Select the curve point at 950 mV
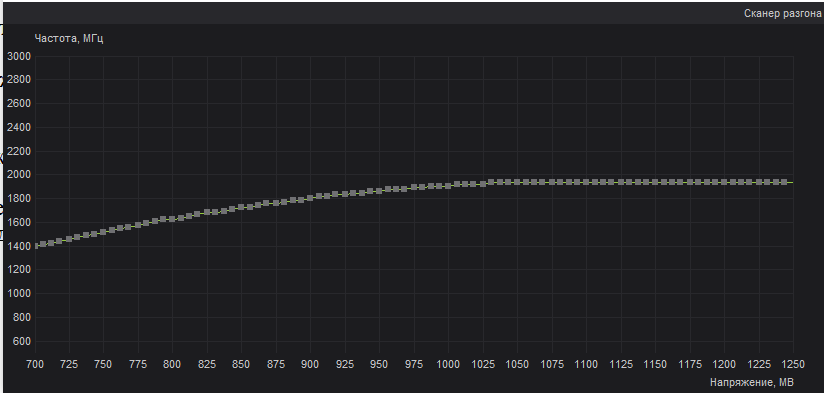Screen dimensions: 824x393 (379, 191)
